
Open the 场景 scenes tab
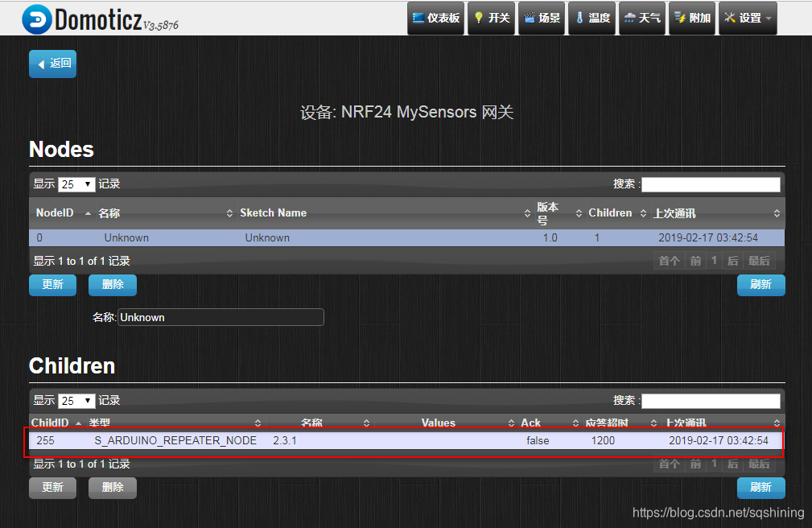tap(542, 19)
